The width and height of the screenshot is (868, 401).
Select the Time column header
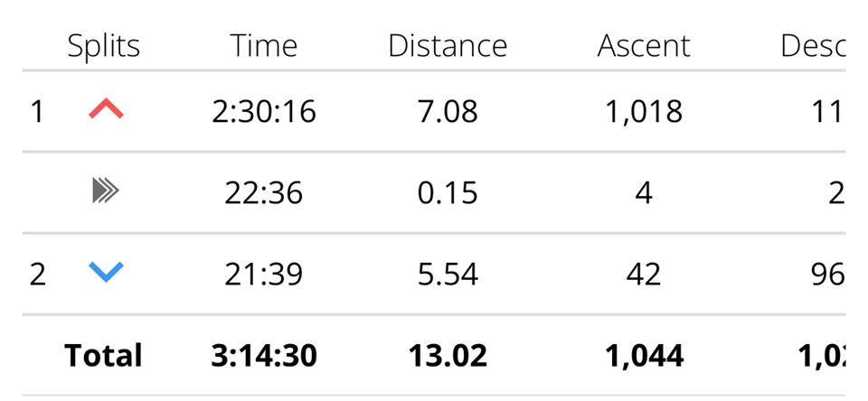[x=263, y=46]
